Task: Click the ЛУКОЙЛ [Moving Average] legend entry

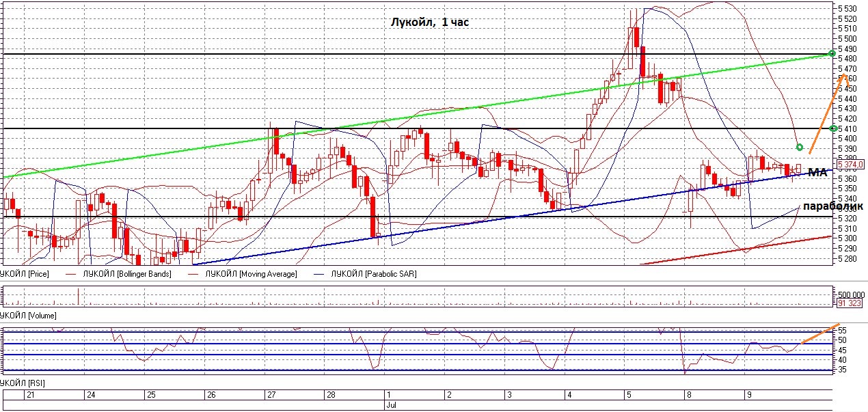Action: [x=252, y=273]
